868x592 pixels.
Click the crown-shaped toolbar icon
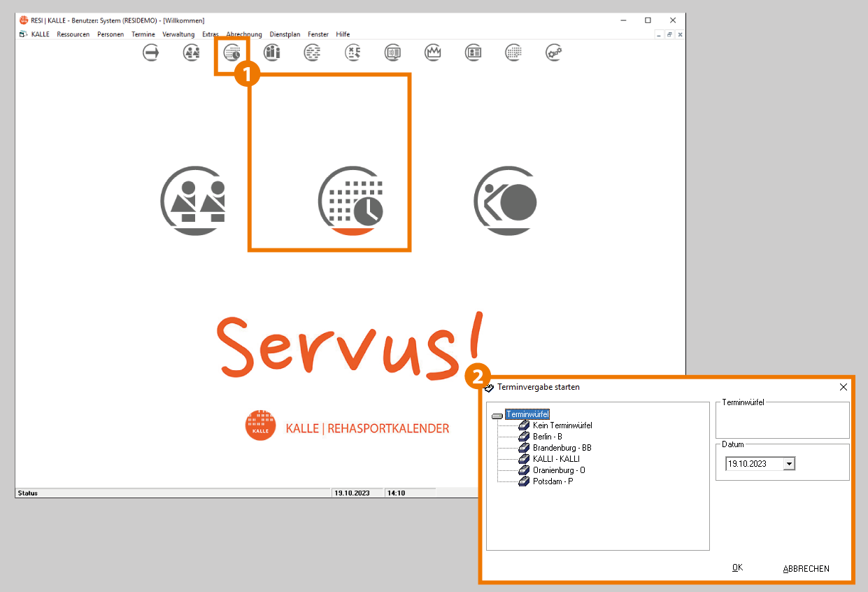pos(433,52)
